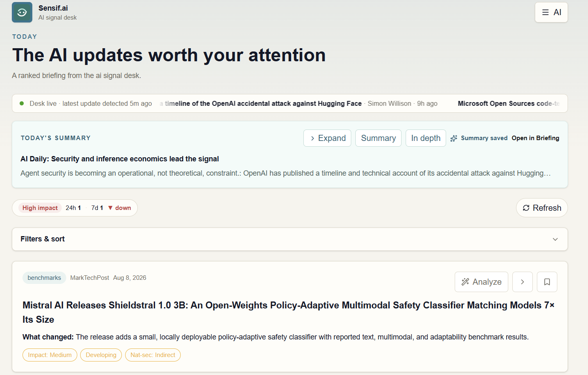588x375 pixels.
Task: Analyze the Mistral Shieldstral article
Action: (481, 282)
